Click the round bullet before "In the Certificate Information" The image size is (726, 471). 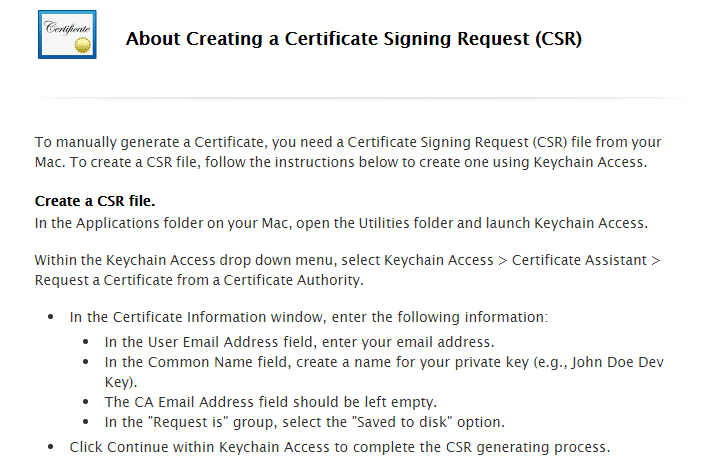51,318
